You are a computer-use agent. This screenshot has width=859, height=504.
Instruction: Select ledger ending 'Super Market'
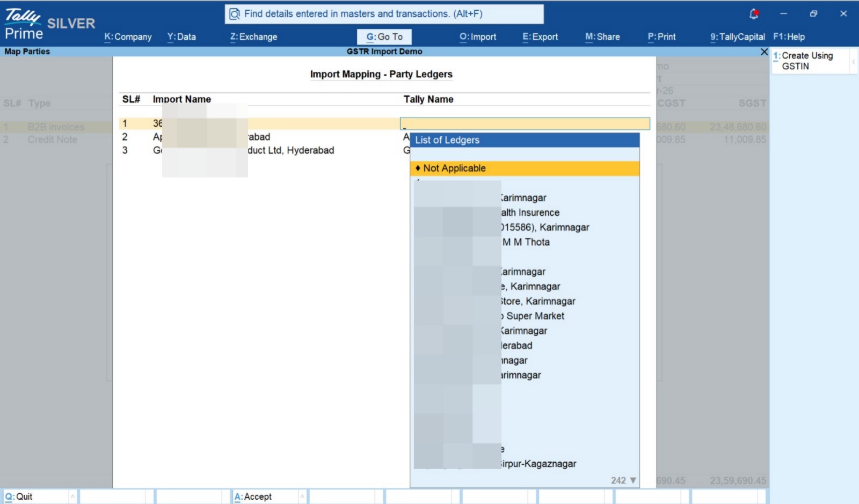(x=525, y=316)
